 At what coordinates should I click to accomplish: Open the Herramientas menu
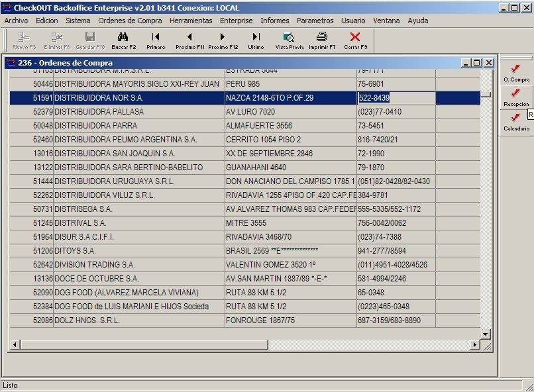point(191,21)
